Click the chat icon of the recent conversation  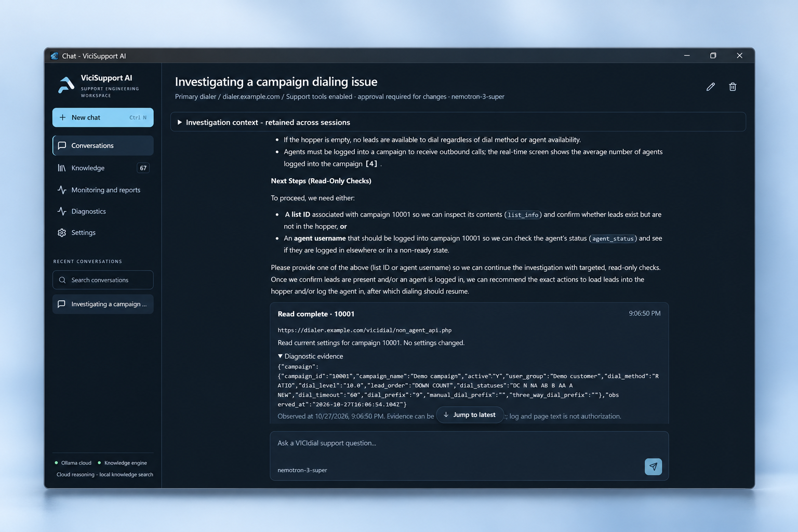pos(61,304)
